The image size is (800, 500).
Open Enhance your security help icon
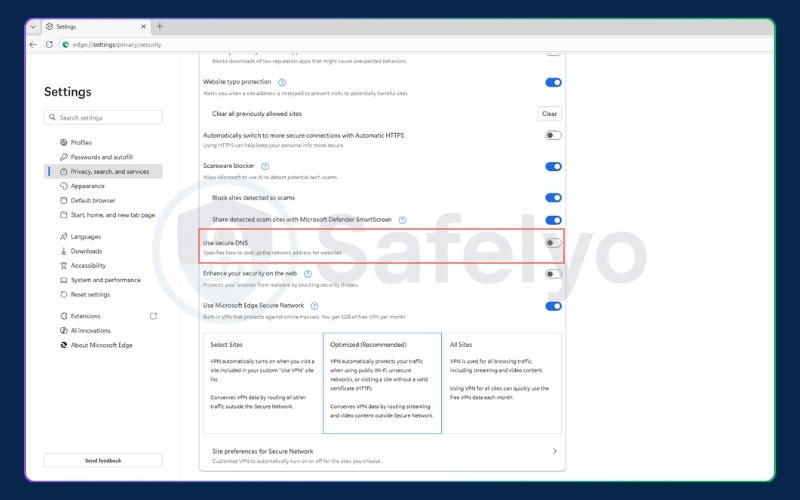point(308,274)
